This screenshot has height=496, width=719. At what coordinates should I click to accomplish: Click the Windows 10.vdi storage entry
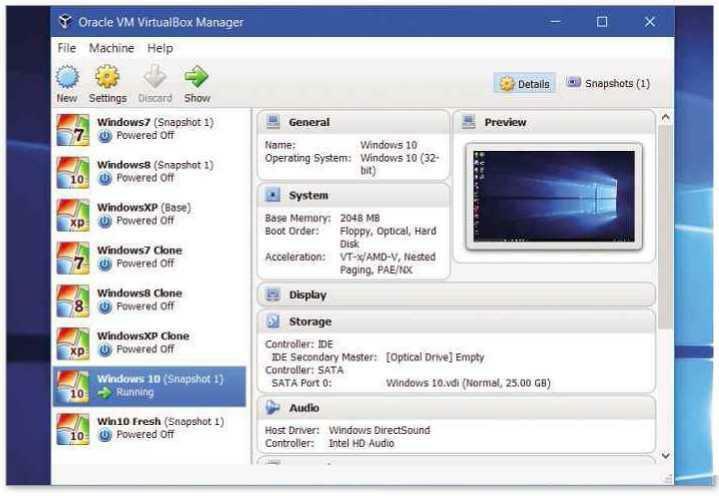(468, 383)
